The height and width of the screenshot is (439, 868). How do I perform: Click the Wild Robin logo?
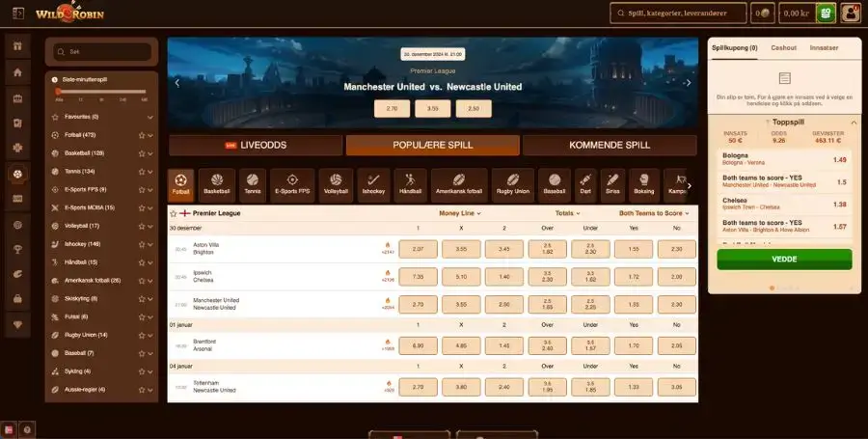click(69, 13)
